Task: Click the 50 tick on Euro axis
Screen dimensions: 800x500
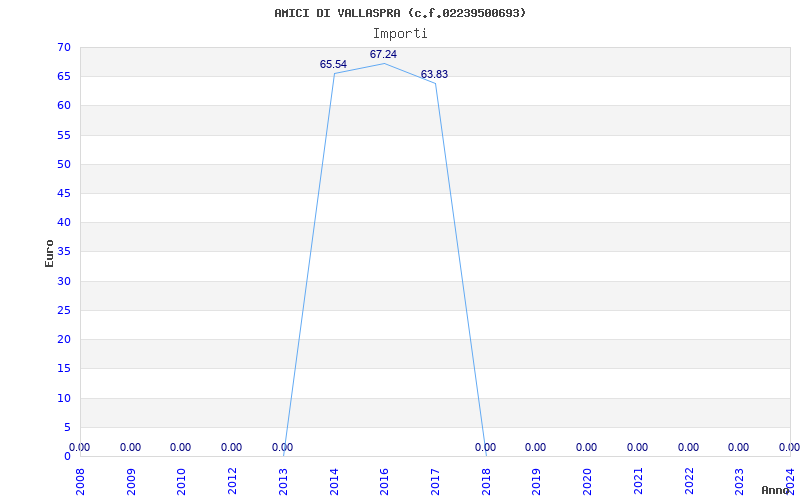Action: [x=64, y=164]
